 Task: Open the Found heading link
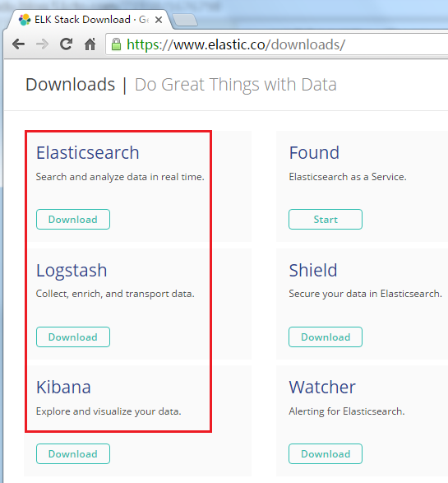314,152
